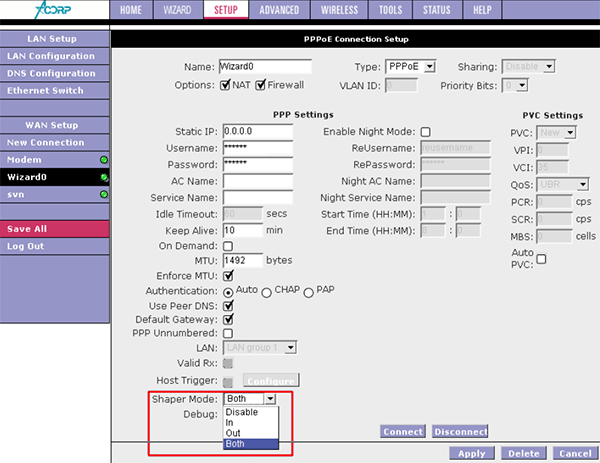Open the QoS dropdown
This screenshot has height=463, width=600.
pyautogui.click(x=562, y=185)
